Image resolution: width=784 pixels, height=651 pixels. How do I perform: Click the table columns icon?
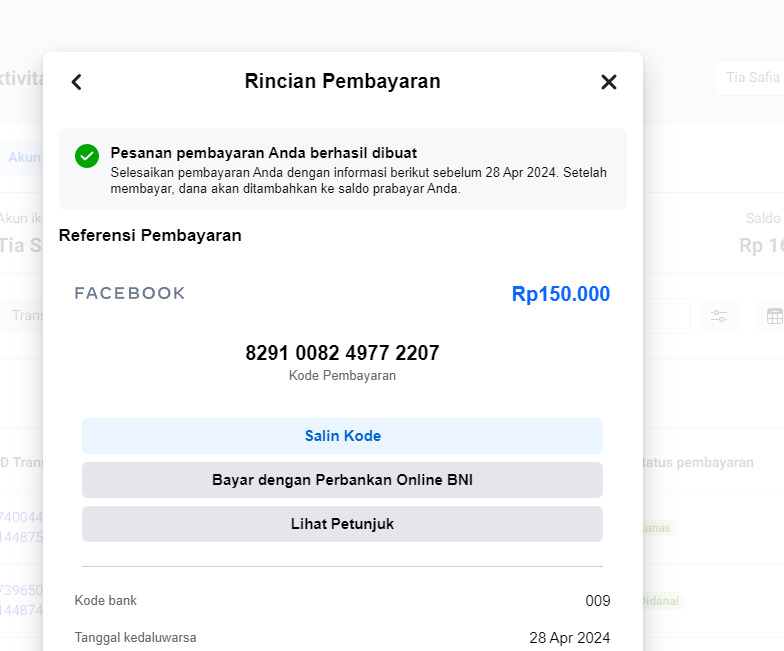tap(774, 316)
